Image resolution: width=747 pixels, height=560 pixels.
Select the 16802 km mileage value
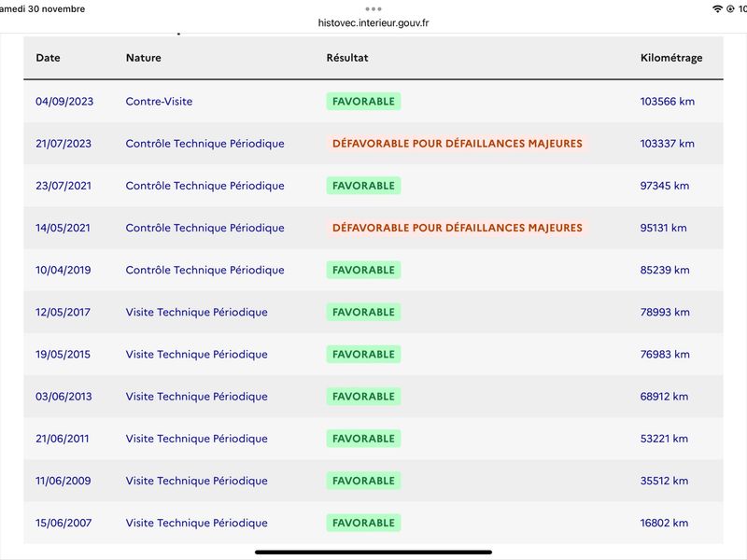tap(664, 523)
